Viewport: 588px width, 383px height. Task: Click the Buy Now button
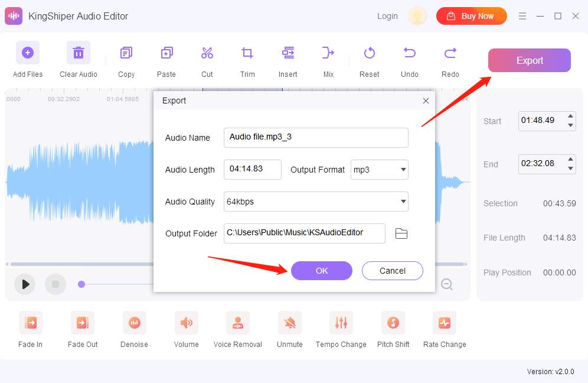(471, 16)
